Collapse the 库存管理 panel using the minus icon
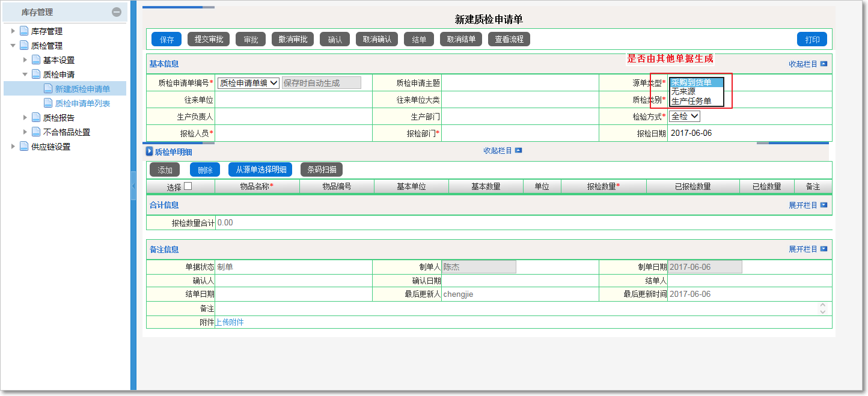Viewport: 868px width, 396px height. click(116, 11)
